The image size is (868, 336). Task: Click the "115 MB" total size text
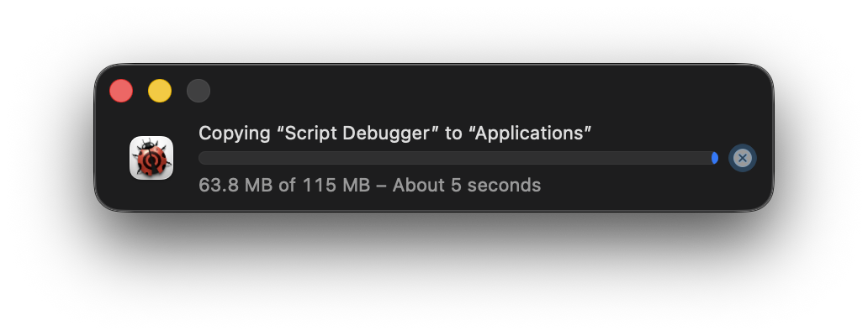tap(335, 185)
